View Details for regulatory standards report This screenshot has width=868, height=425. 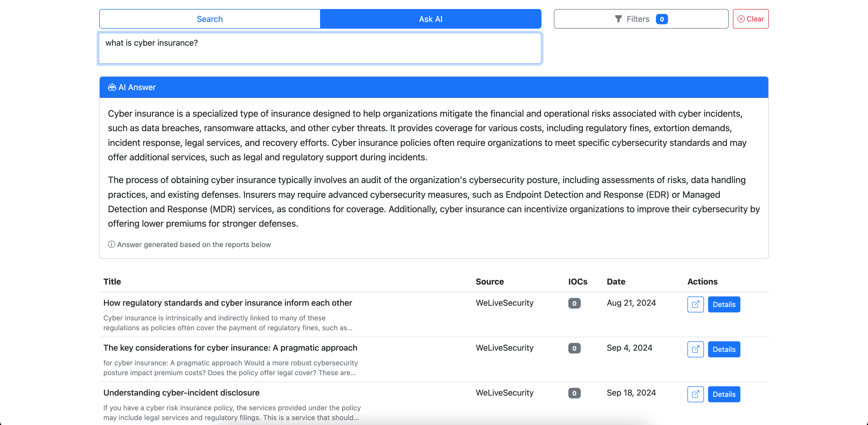click(x=724, y=304)
